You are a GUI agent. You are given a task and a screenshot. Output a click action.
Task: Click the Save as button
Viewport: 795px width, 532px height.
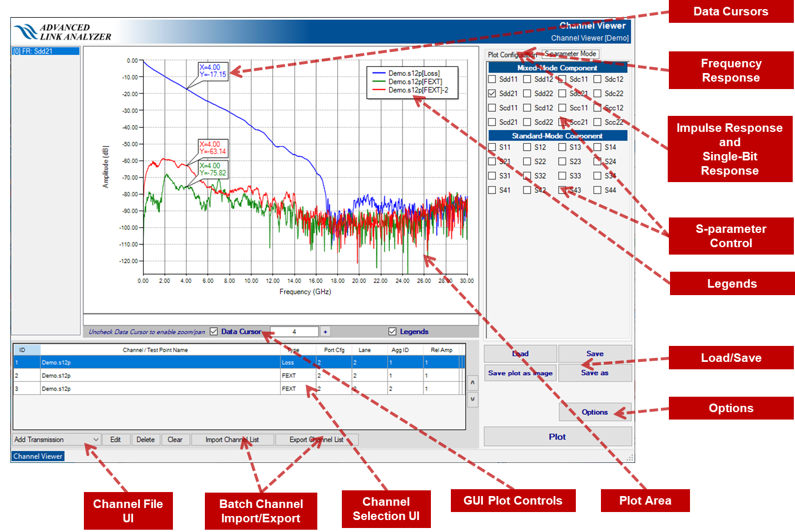tap(595, 373)
